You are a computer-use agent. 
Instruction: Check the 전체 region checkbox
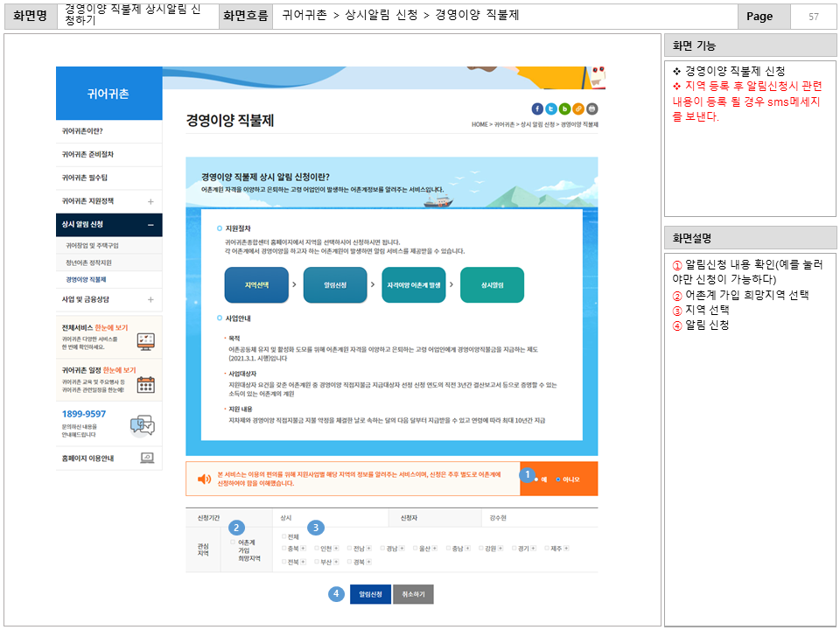[283, 537]
